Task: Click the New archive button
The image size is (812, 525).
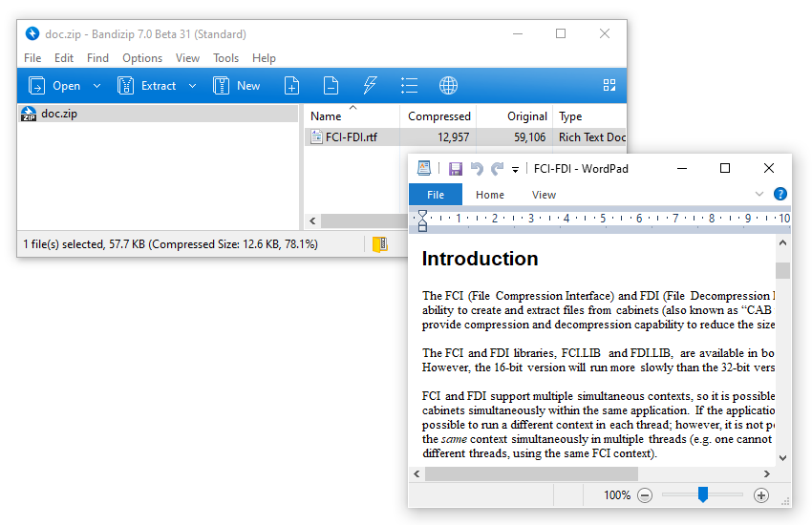Action: (x=237, y=86)
